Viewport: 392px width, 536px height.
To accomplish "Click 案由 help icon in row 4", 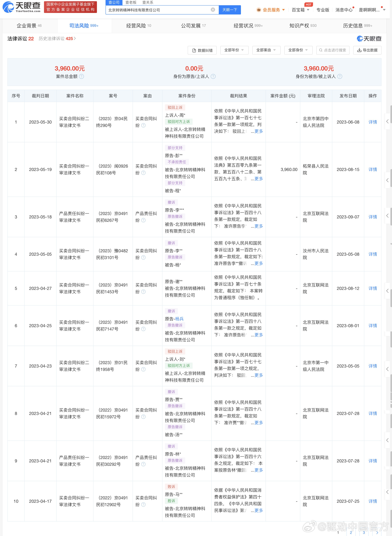I will 143,258.
